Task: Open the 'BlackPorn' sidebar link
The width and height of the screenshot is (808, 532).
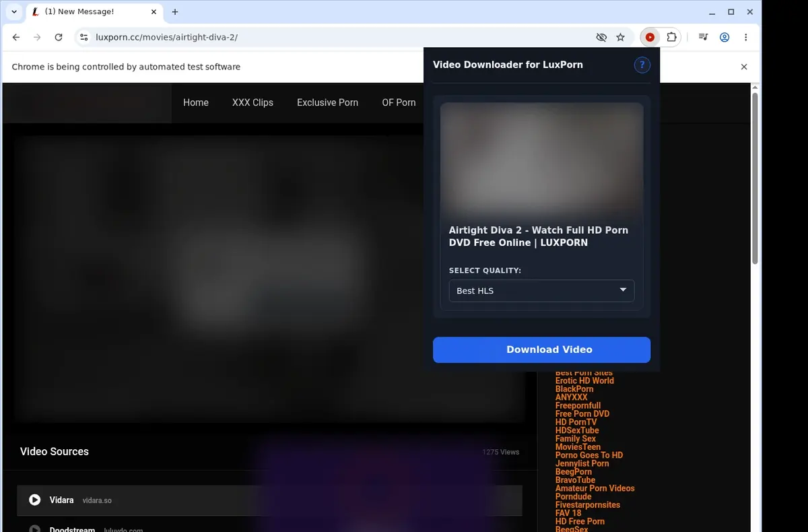Action: (574, 389)
